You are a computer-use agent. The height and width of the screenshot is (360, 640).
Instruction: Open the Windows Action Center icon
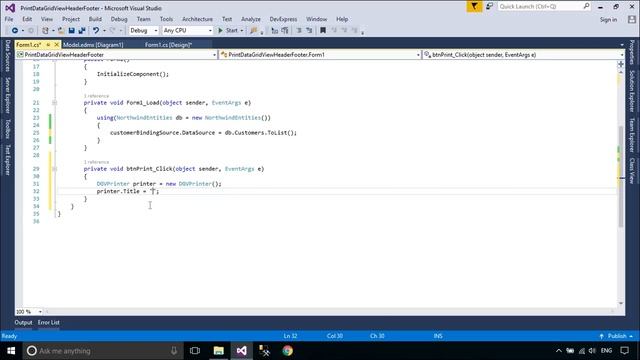pos(624,351)
